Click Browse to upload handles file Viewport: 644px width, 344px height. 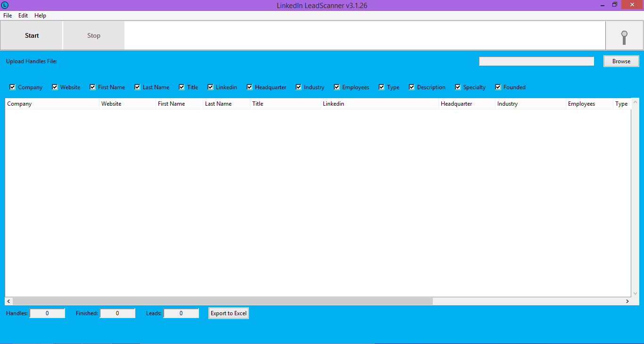[x=621, y=61]
